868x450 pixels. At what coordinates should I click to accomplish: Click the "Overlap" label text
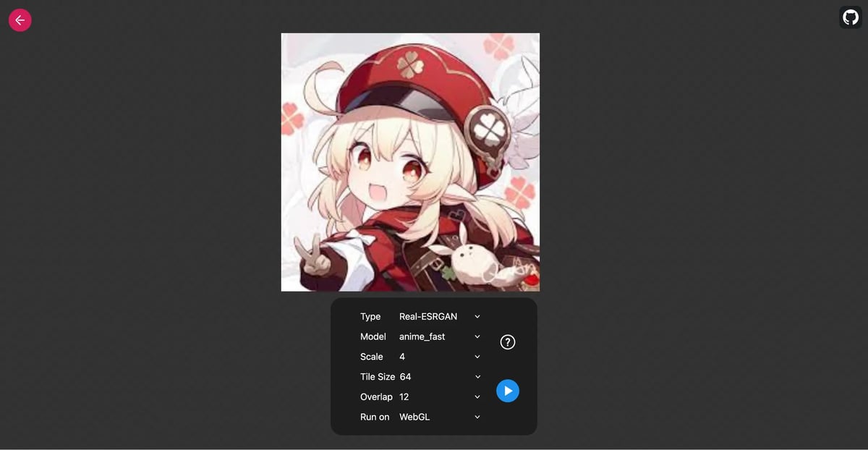(376, 396)
